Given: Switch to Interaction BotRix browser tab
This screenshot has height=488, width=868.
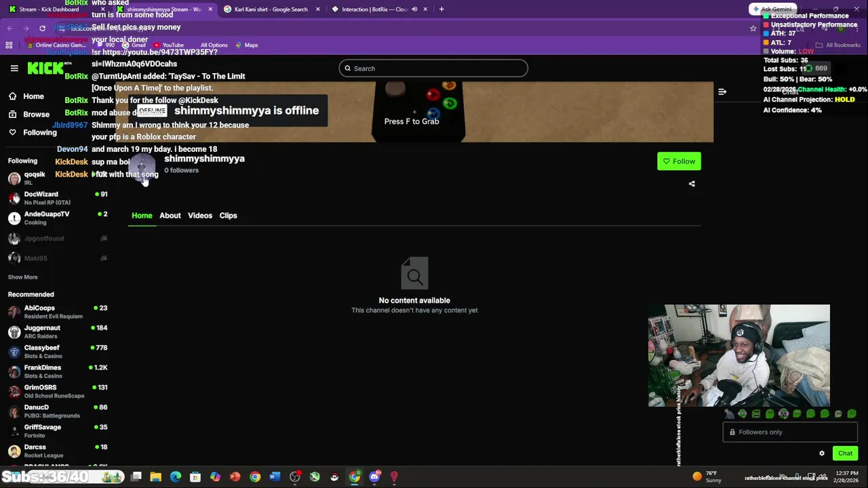Looking at the screenshot, I should [380, 9].
